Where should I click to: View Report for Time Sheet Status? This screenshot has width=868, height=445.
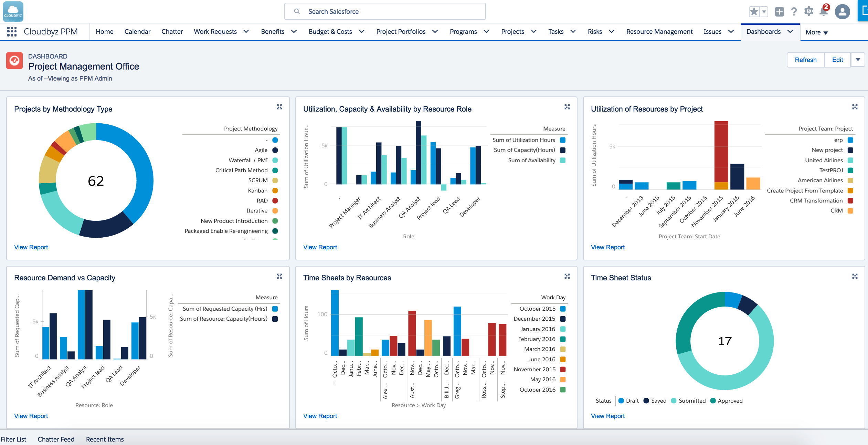tap(608, 416)
